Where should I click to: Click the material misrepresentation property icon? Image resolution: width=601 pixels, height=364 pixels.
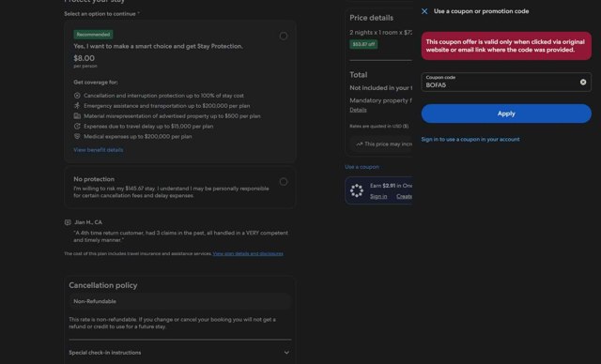[x=77, y=116]
